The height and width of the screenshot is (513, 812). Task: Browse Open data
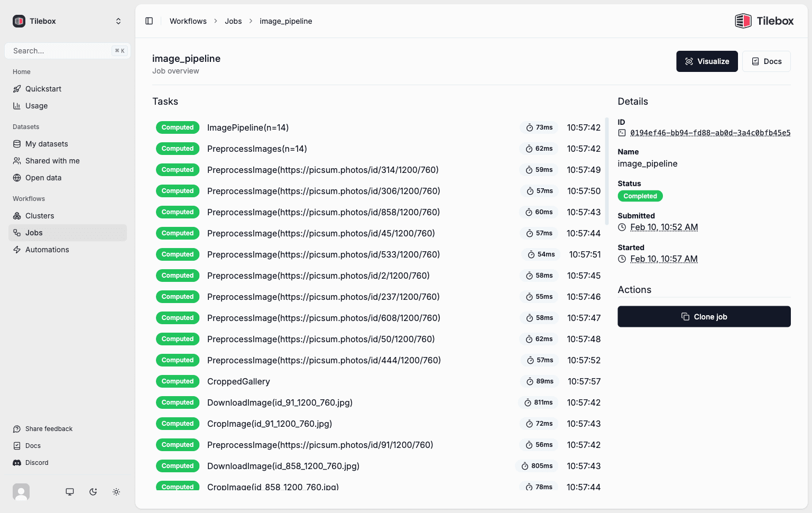[x=68, y=178]
